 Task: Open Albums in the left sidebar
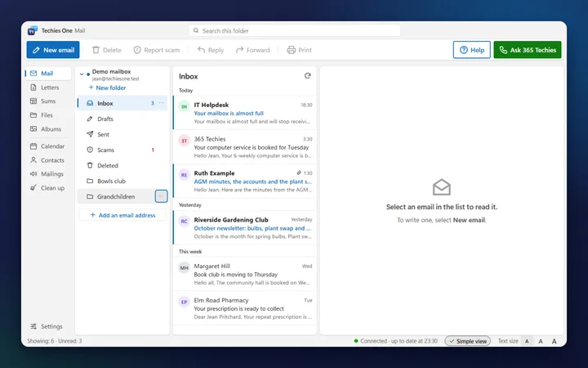click(48, 129)
